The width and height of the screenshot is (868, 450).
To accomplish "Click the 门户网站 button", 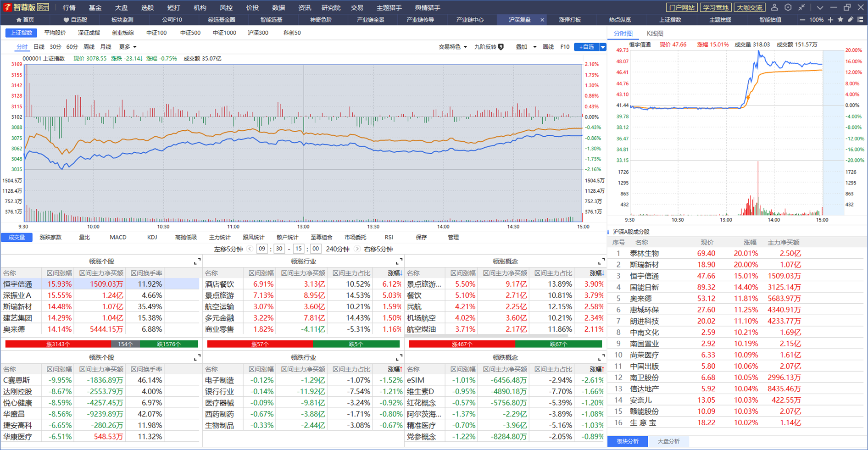I will (682, 7).
